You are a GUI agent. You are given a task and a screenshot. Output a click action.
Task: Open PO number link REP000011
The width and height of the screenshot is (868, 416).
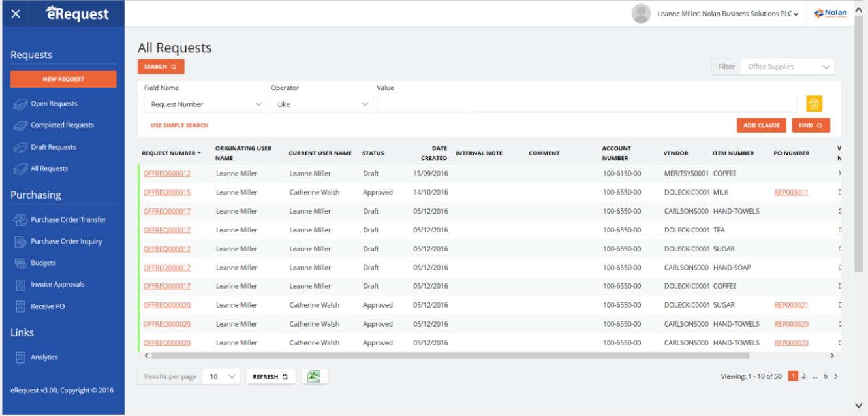click(x=791, y=193)
